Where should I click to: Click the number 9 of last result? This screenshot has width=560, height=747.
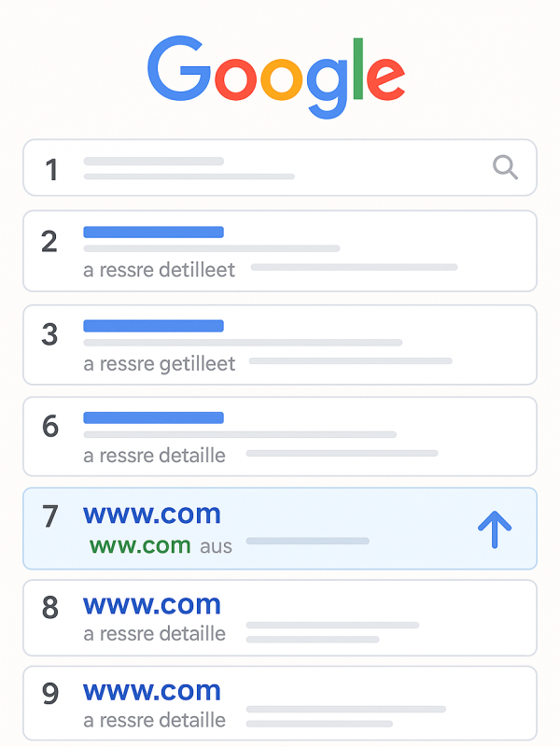pyautogui.click(x=50, y=694)
